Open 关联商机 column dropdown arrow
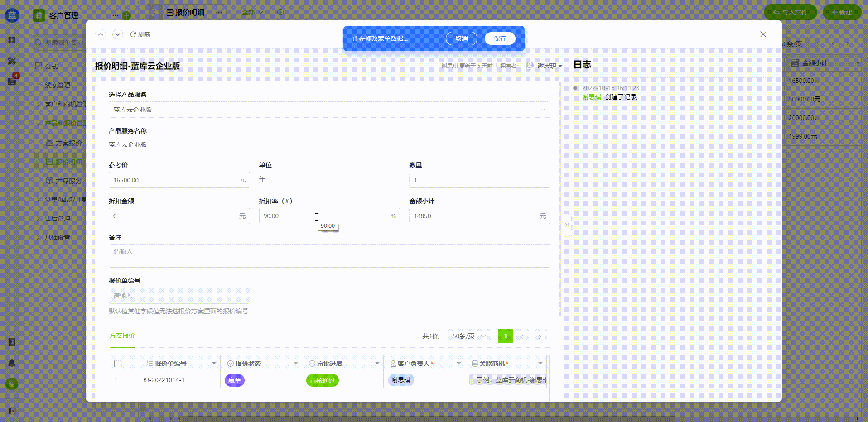 540,363
